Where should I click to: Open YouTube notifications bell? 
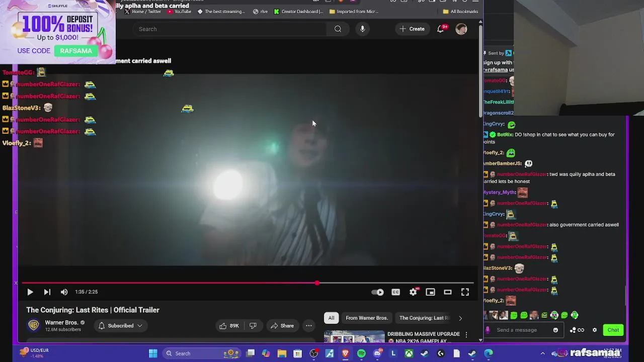pyautogui.click(x=441, y=29)
